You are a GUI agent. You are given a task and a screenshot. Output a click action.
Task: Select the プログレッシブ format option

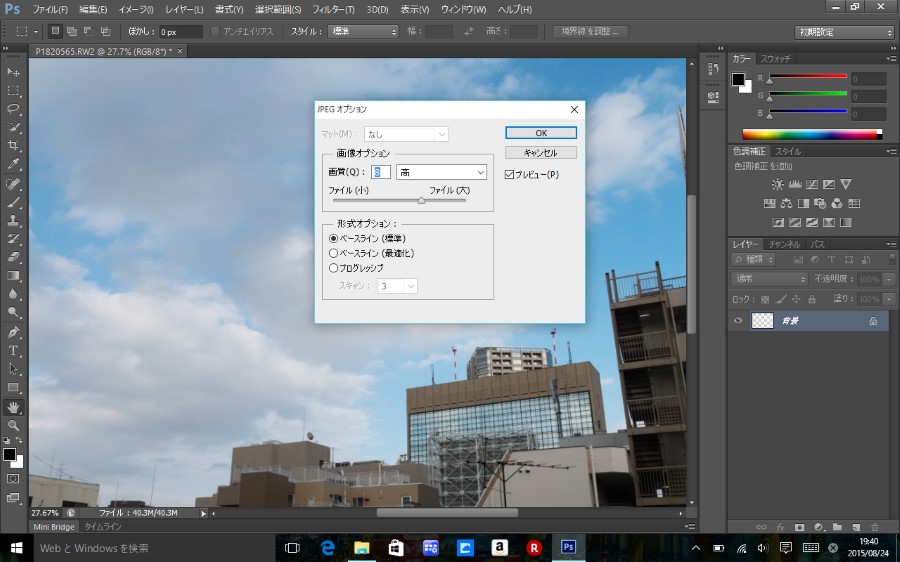tap(334, 268)
